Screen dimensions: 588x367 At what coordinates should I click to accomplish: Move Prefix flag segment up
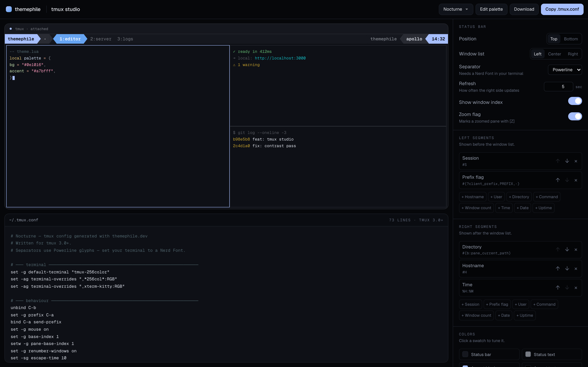(x=558, y=180)
